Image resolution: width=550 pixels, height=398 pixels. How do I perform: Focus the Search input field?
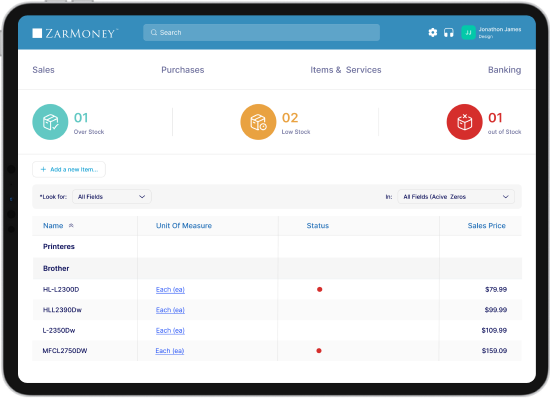coord(261,33)
